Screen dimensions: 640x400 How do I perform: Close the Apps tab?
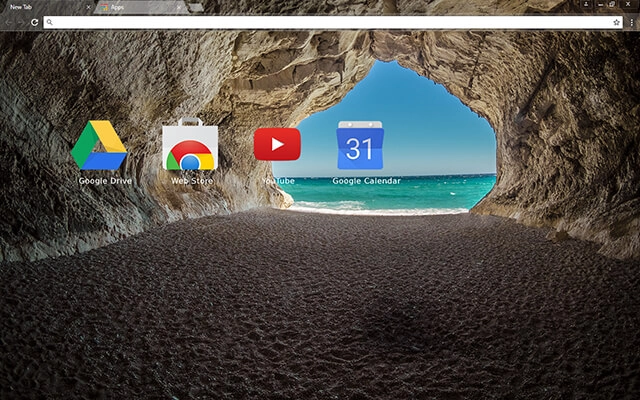[x=179, y=7]
